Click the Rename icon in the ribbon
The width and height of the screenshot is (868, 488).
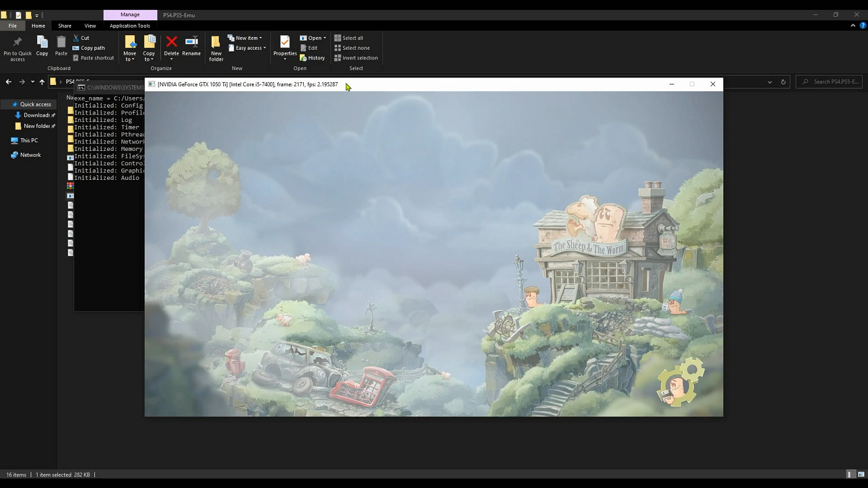[x=191, y=42]
